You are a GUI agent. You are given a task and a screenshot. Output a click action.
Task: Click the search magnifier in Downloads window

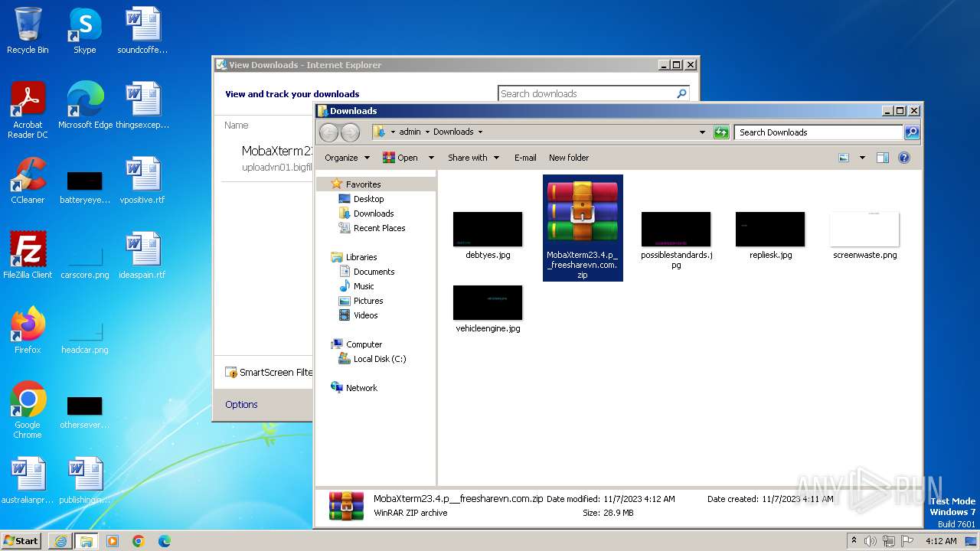(x=911, y=132)
